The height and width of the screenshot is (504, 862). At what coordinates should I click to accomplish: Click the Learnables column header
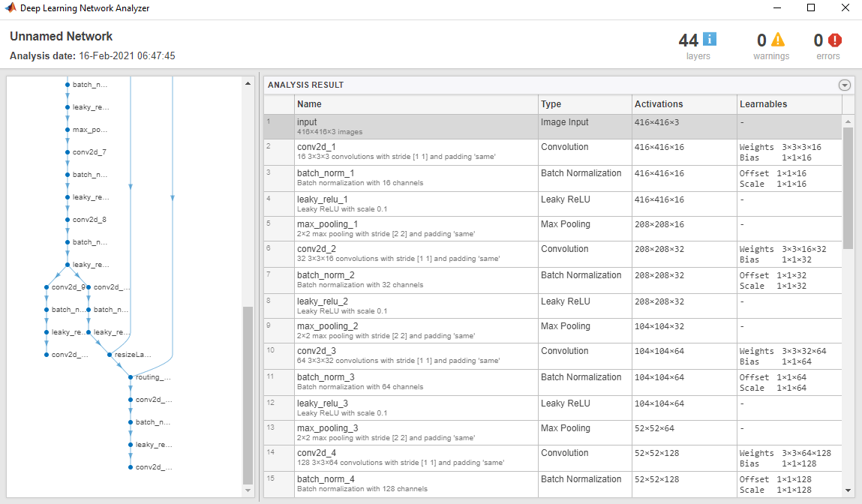789,104
